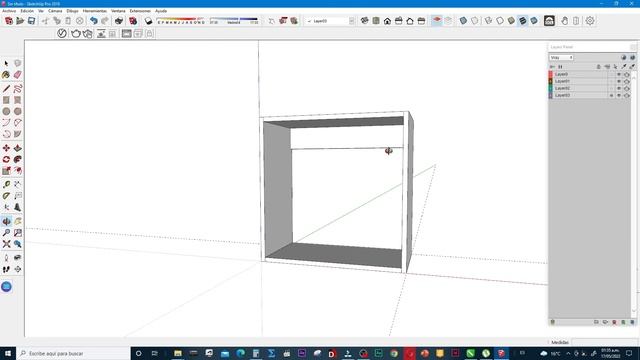Open the Vray dropdown in Layers Panel
This screenshot has height=360, width=640.
[561, 58]
